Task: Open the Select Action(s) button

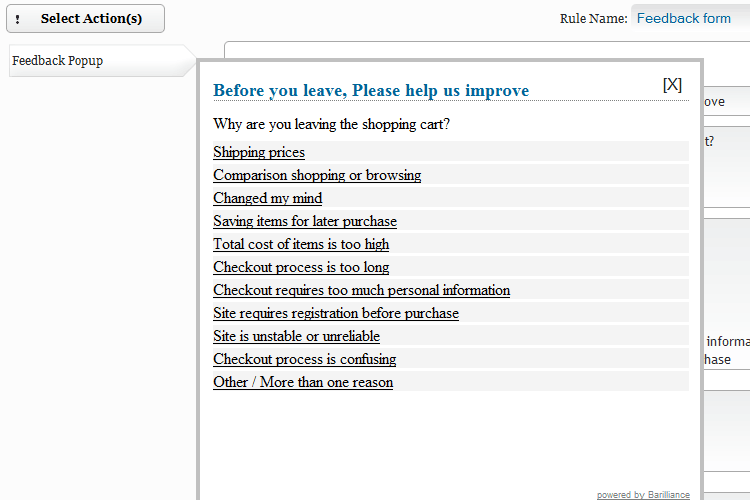Action: click(x=86, y=19)
